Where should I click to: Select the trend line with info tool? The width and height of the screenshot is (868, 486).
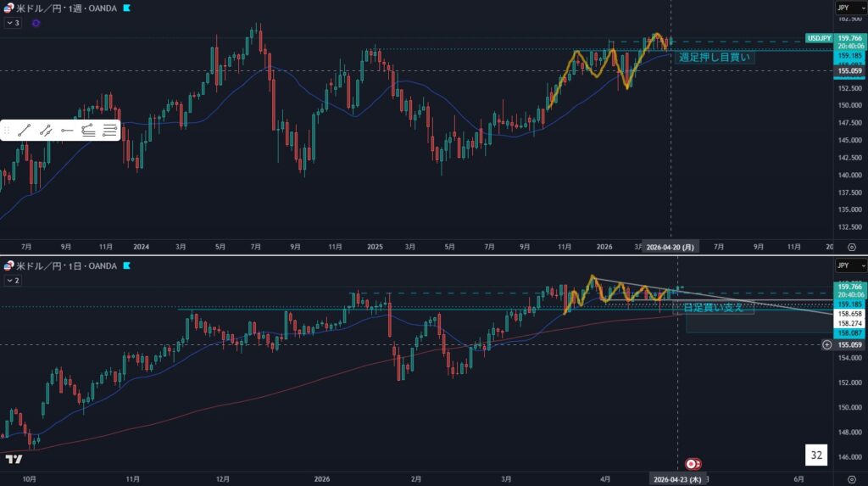tap(46, 131)
